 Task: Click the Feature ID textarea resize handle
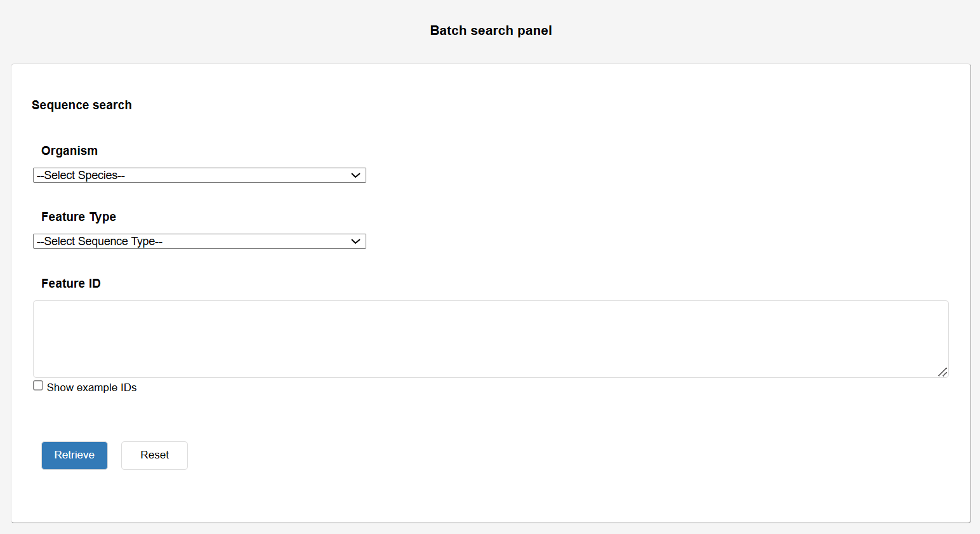click(x=943, y=372)
